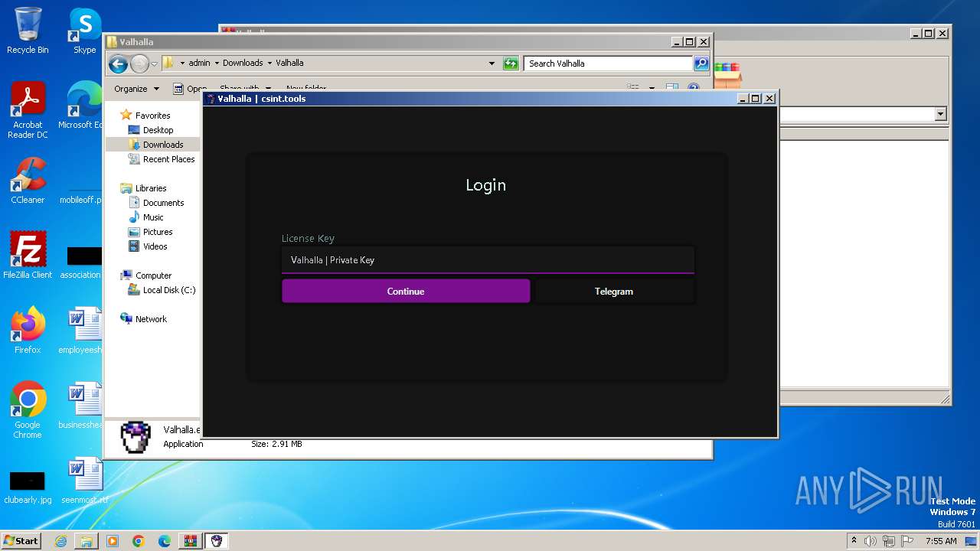Open Desktop in Favorites
The height and width of the screenshot is (551, 980).
tap(158, 130)
